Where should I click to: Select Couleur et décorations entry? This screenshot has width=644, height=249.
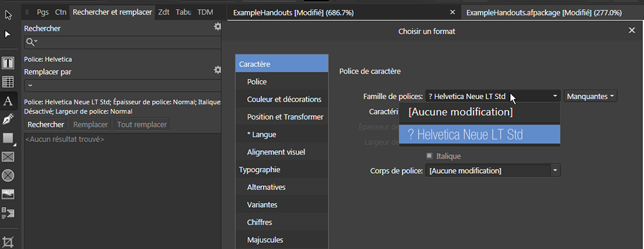coord(282,99)
